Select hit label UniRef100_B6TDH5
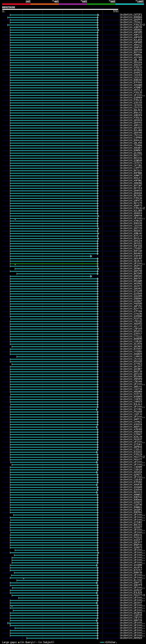The height and width of the screenshot is (644, 146). pos(131,273)
